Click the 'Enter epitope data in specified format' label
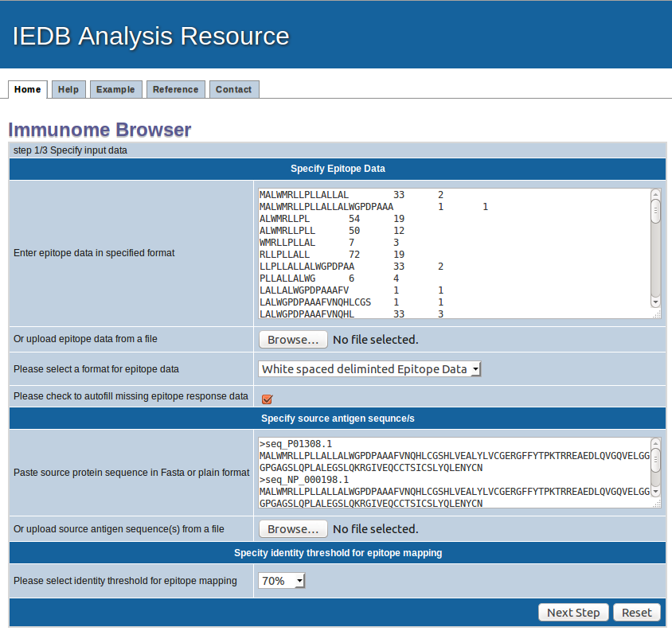Viewport: 672px width, 631px height. click(x=94, y=253)
